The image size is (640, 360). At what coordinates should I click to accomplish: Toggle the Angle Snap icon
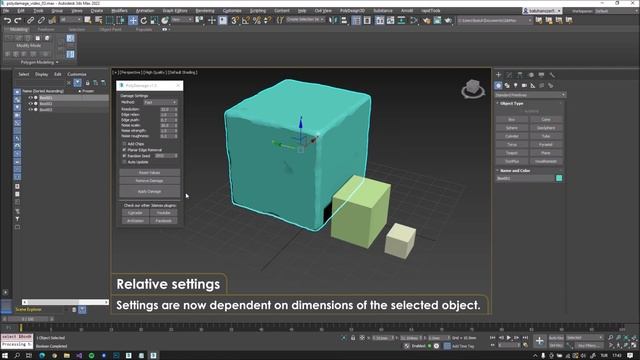(x=246, y=20)
